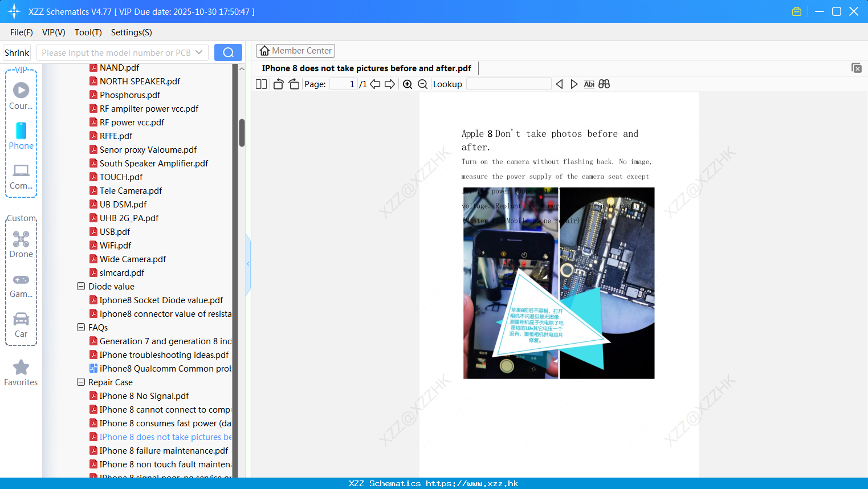Open the repair photo in the PDF page
This screenshot has width=868, height=489.
[x=559, y=283]
